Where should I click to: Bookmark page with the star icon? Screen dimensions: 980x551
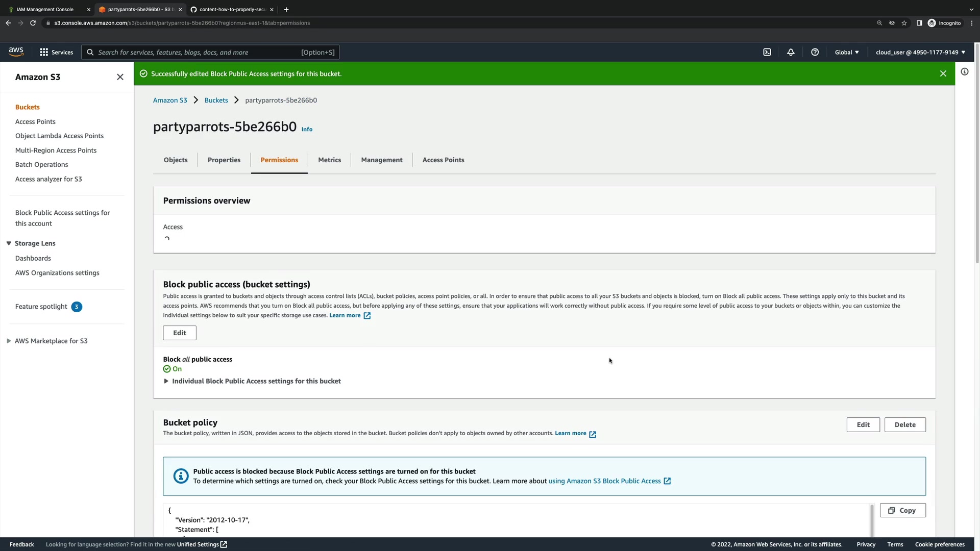coord(904,23)
